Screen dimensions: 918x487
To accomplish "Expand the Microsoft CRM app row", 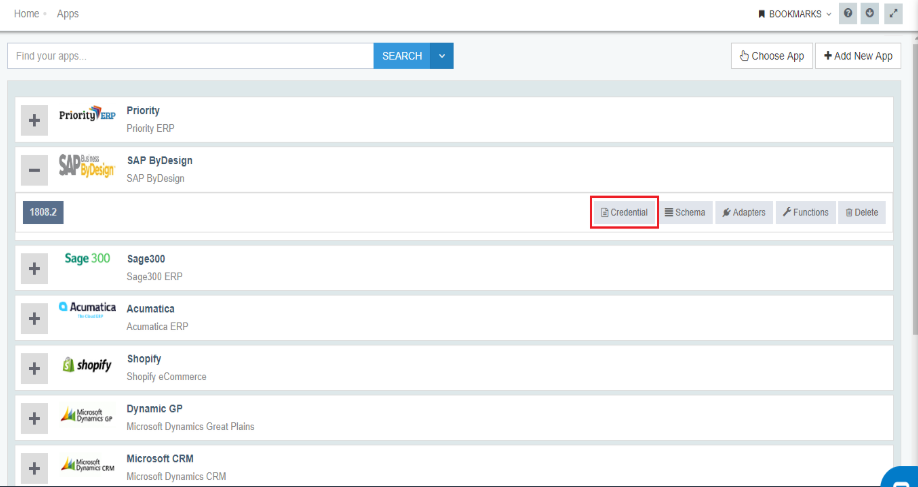I will (34, 467).
